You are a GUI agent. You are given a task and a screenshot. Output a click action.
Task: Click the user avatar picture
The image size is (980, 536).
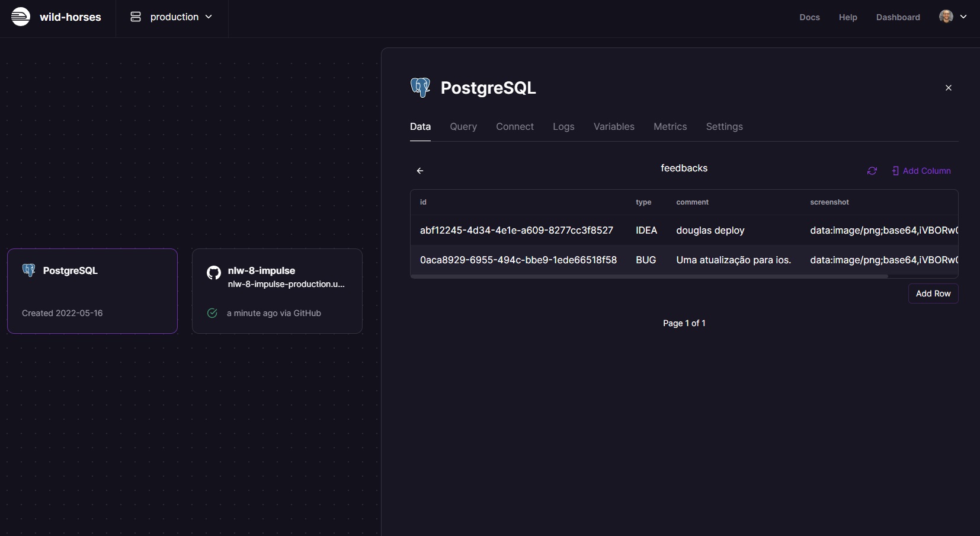click(x=946, y=17)
